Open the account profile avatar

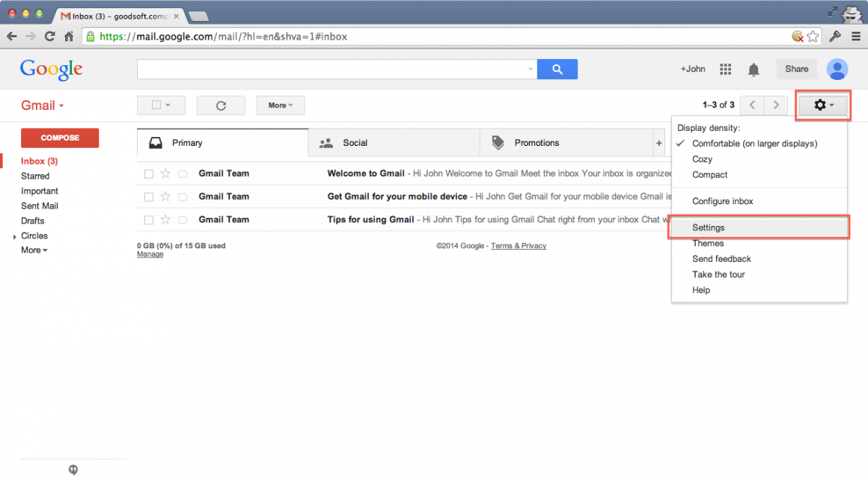tap(837, 69)
